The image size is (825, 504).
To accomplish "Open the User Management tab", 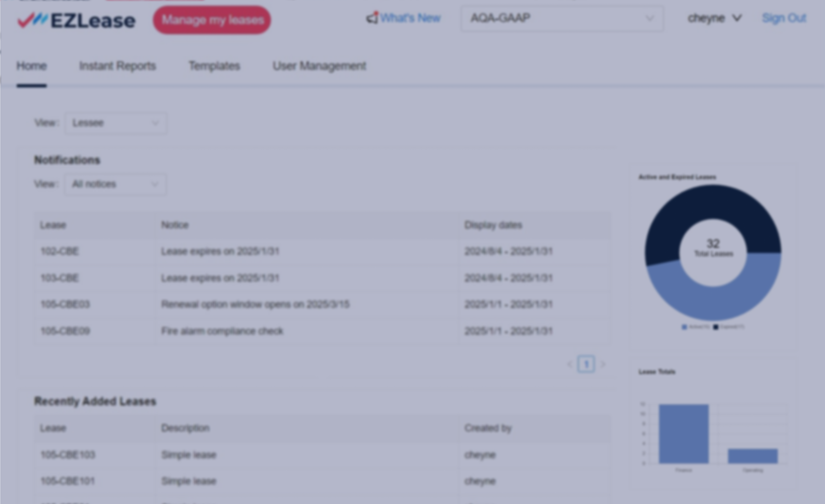I will tap(319, 66).
